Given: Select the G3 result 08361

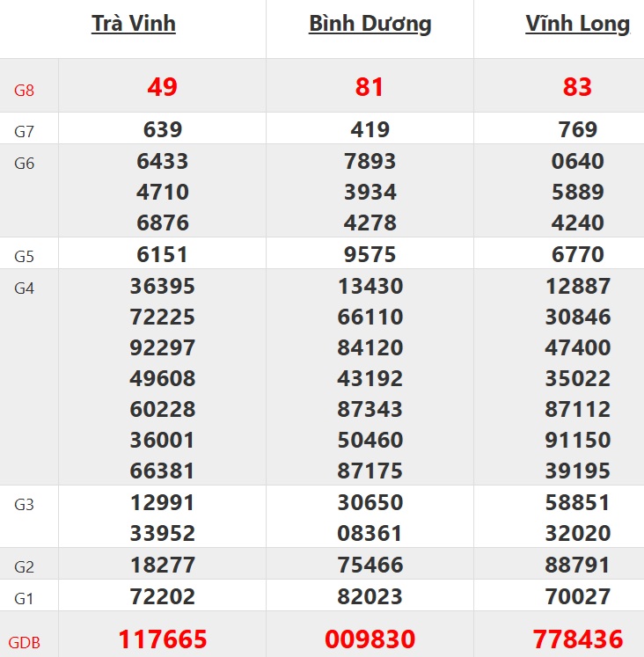Looking at the screenshot, I should 370,534.
